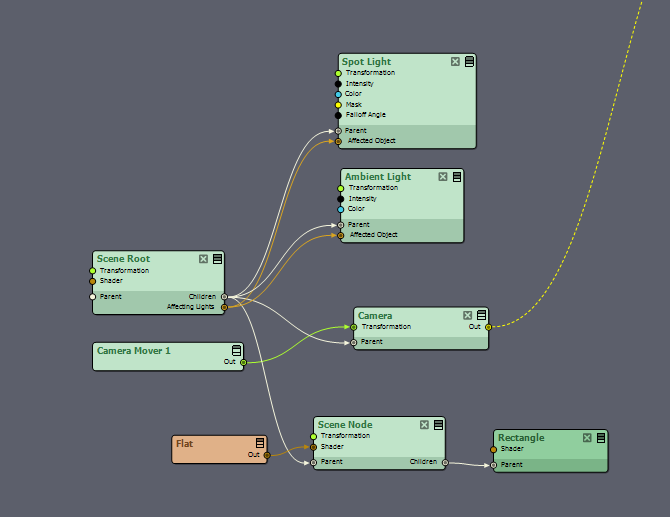
Task: Select the Flat shader node title
Action: pos(185,444)
